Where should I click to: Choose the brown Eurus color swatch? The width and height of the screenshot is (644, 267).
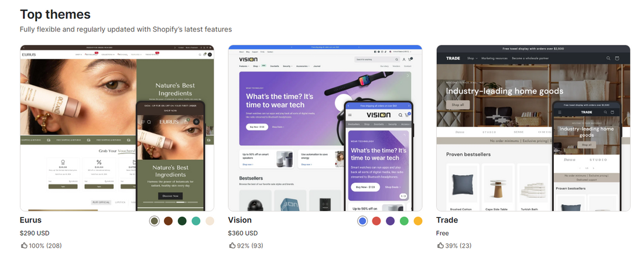click(x=168, y=221)
